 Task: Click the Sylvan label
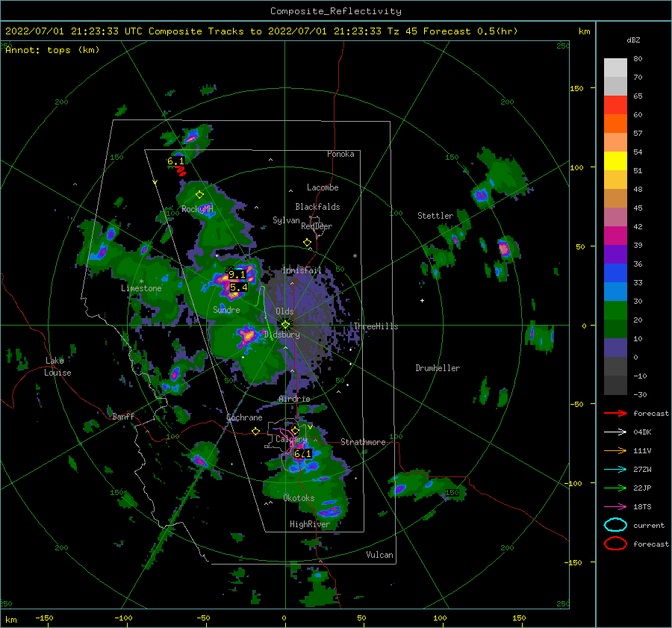coord(286,220)
